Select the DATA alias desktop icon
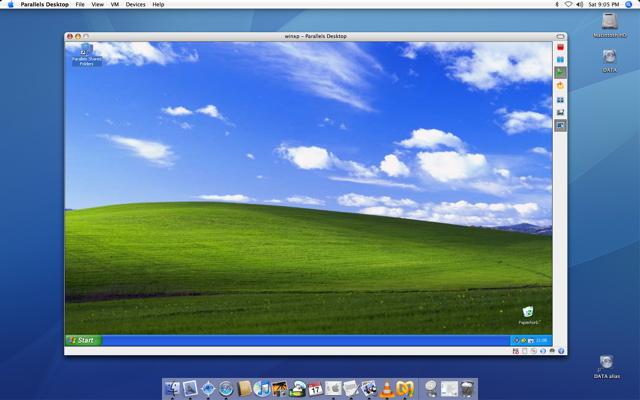The height and width of the screenshot is (400, 640). tap(607, 367)
